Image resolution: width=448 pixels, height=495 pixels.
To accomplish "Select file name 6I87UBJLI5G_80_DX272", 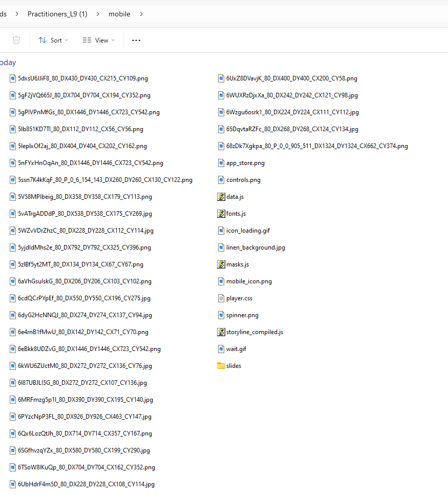I will (82, 383).
